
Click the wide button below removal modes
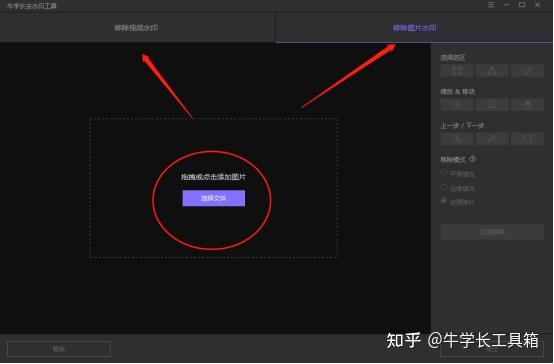492,232
